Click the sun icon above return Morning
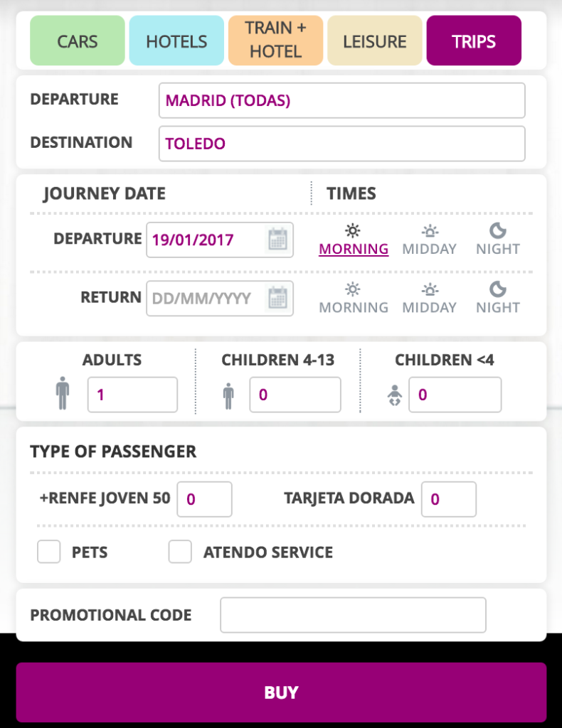Image resolution: width=562 pixels, height=728 pixels. [x=353, y=289]
